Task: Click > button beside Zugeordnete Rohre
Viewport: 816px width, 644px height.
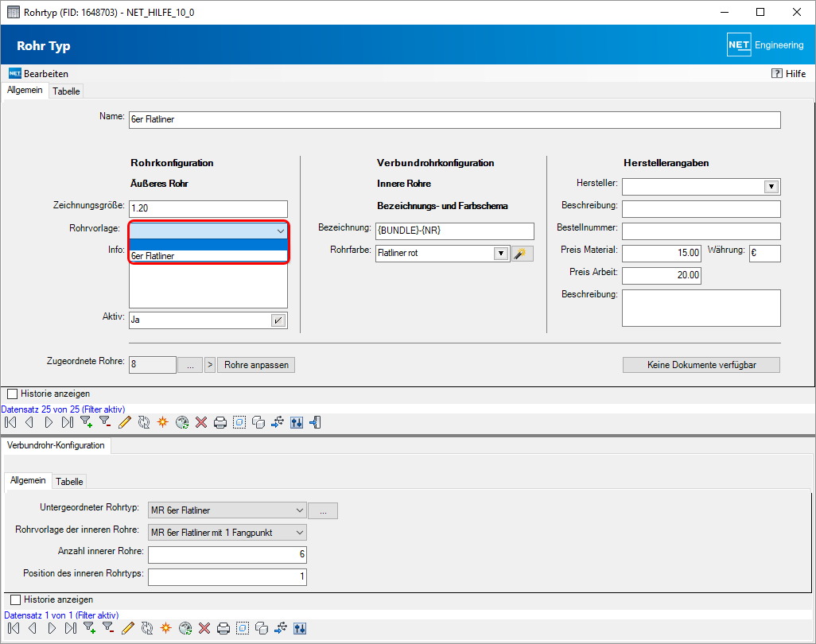Action: (x=210, y=365)
